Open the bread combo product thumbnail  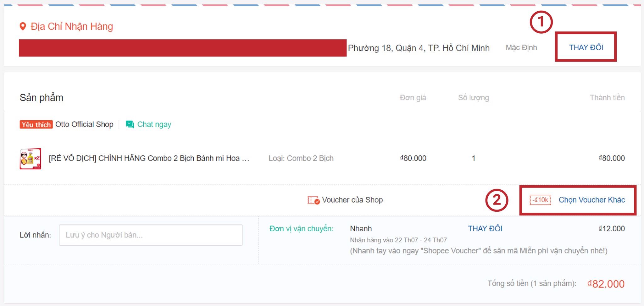point(30,159)
